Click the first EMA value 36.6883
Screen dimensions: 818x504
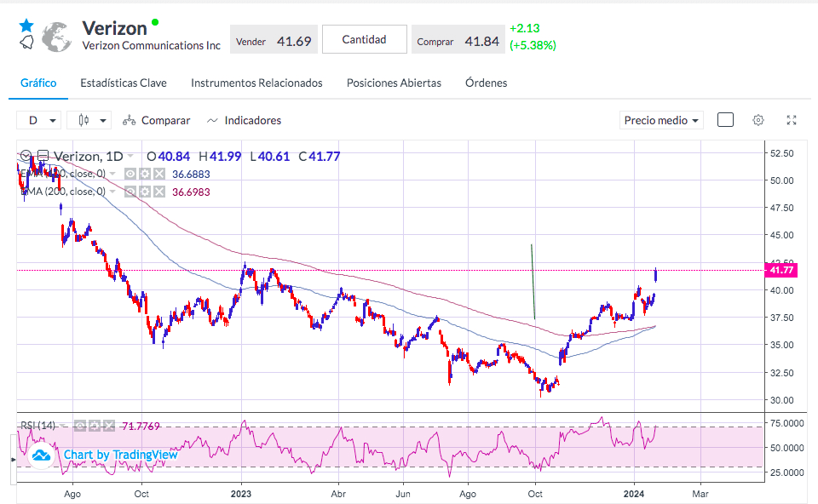(191, 174)
